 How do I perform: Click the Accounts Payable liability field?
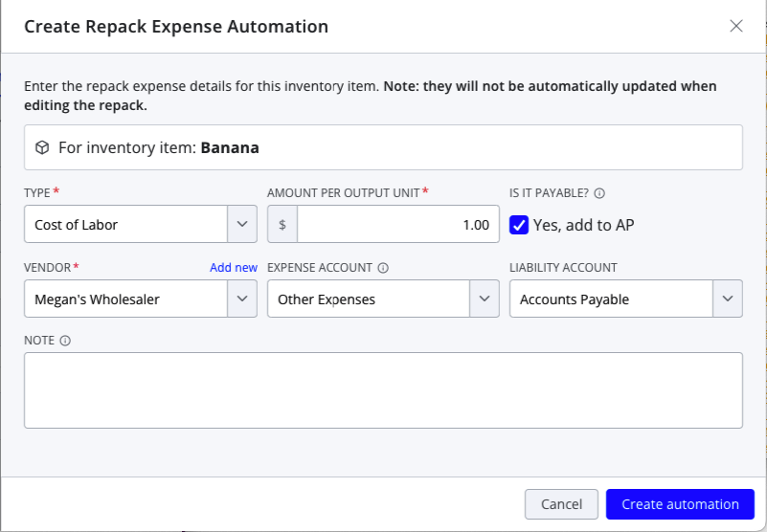click(612, 299)
